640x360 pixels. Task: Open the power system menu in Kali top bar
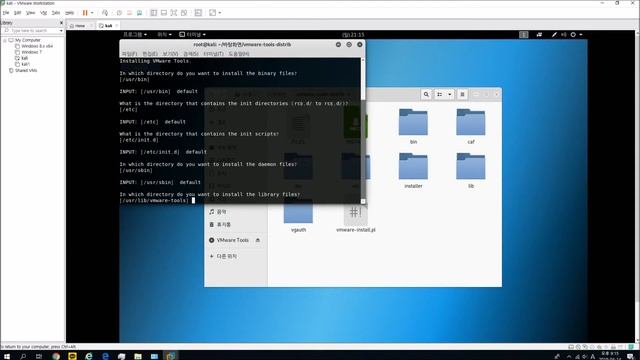click(x=576, y=35)
